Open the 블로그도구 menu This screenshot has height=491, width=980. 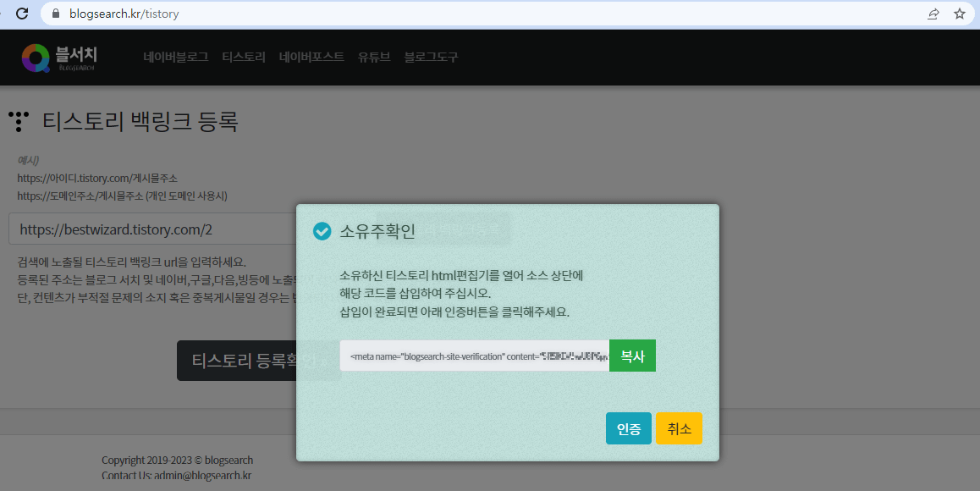(x=431, y=57)
